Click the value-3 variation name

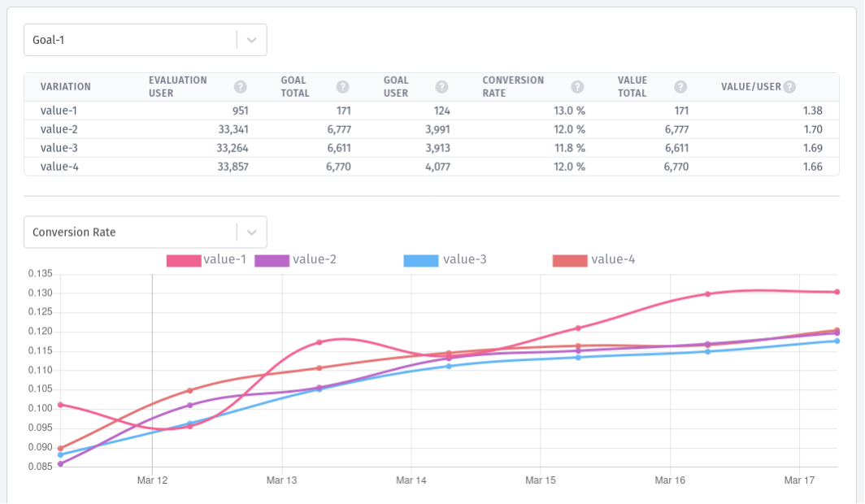(59, 148)
